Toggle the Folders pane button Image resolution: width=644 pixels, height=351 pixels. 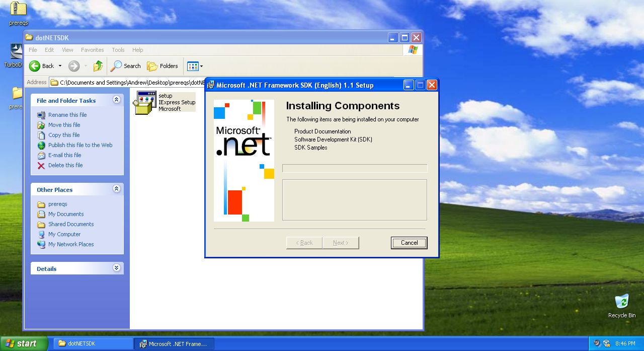163,66
